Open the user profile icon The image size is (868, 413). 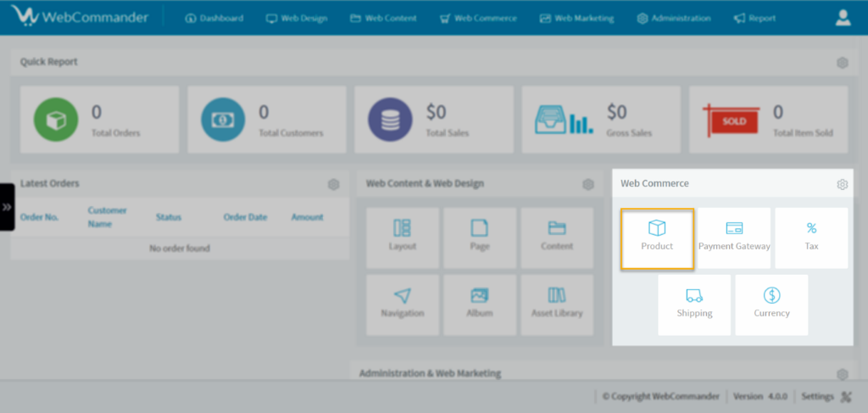pos(843,18)
